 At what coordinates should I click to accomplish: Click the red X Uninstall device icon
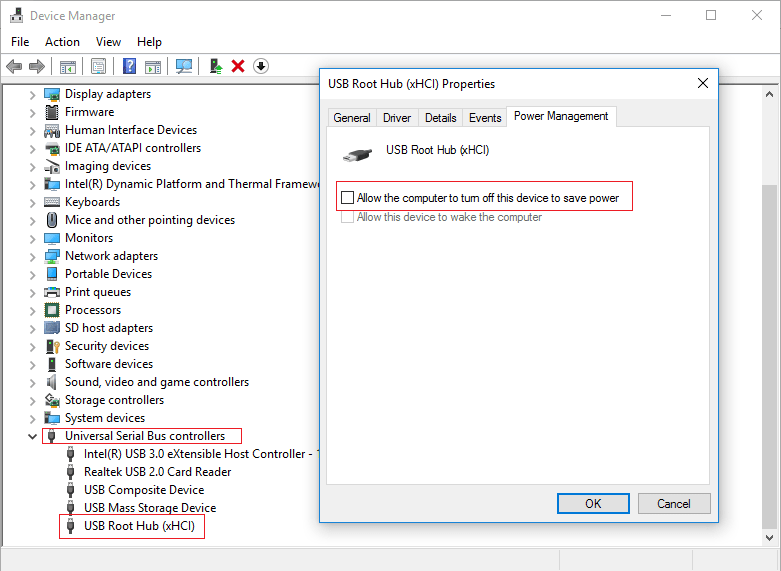point(238,66)
